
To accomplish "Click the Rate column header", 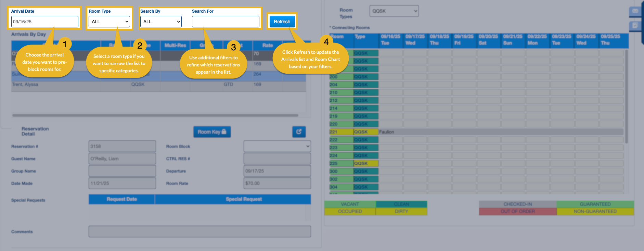I will click(x=267, y=45).
